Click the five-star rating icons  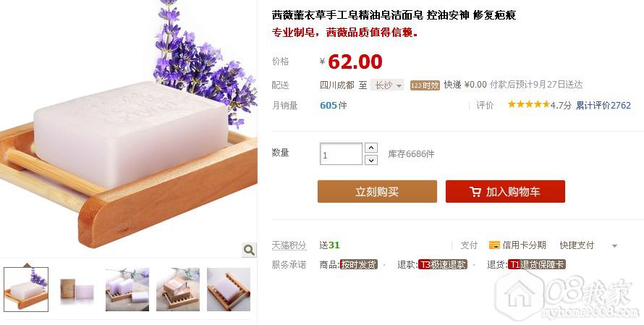529,104
